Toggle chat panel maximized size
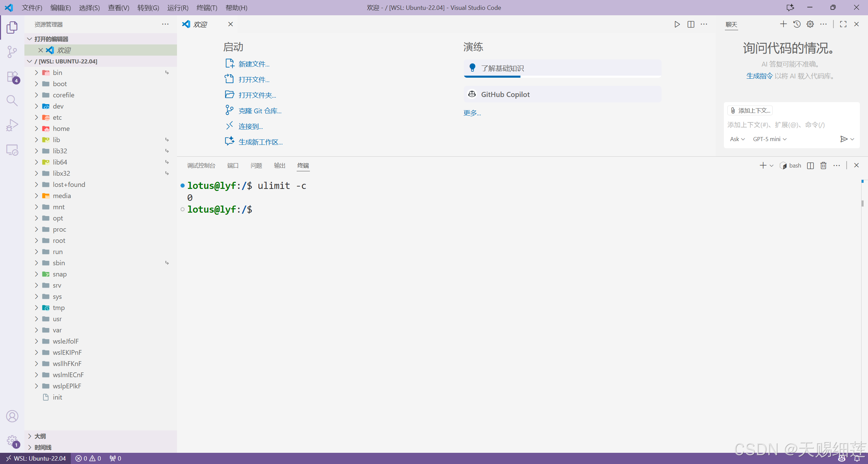868x464 pixels. pos(843,24)
